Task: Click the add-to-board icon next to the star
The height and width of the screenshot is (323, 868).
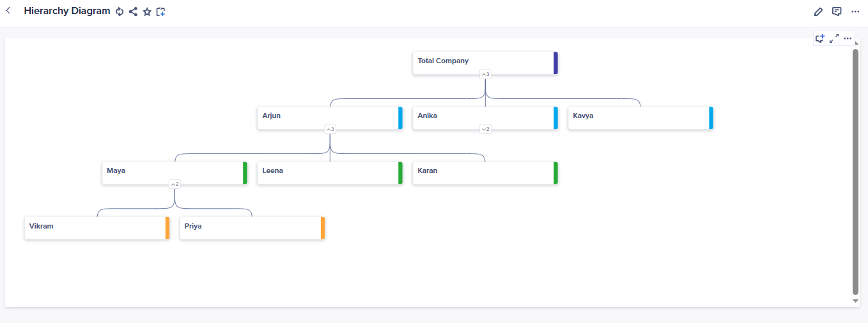Action: pos(161,11)
